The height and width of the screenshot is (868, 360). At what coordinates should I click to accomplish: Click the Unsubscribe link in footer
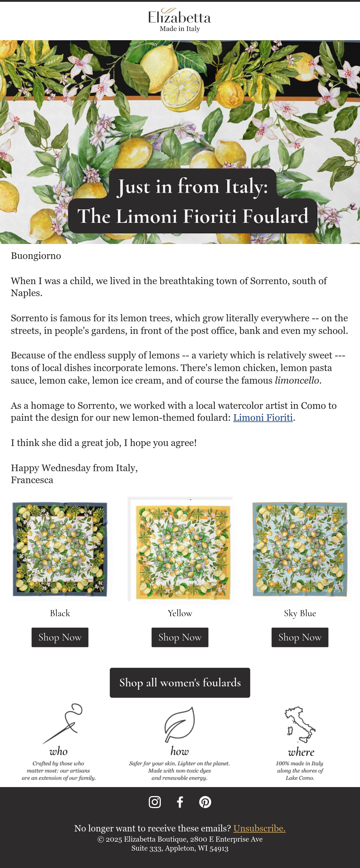pyautogui.click(x=259, y=828)
